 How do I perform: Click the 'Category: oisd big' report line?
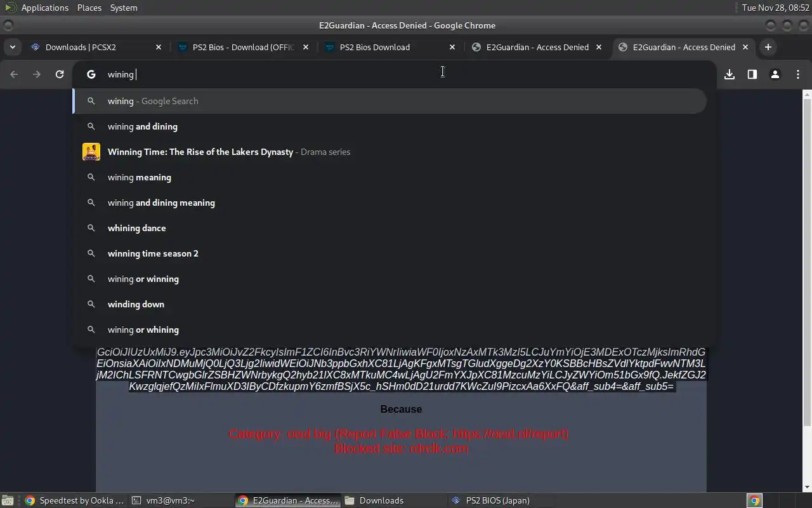click(398, 434)
